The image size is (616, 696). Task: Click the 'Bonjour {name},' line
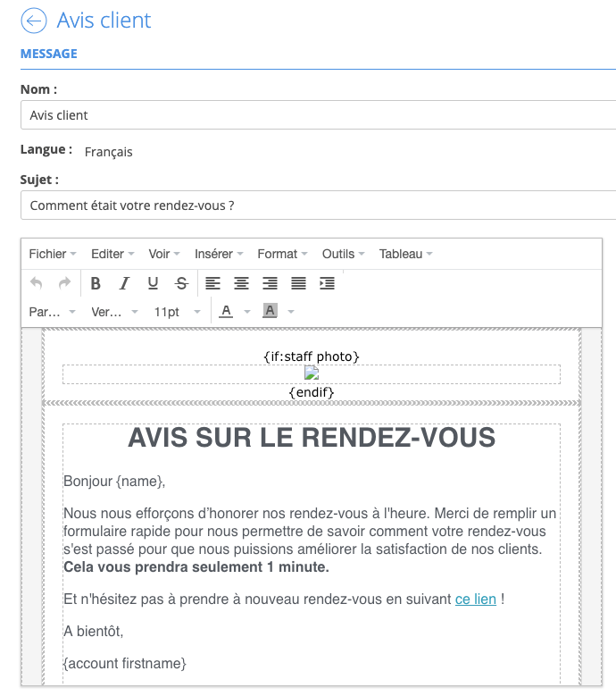click(114, 482)
